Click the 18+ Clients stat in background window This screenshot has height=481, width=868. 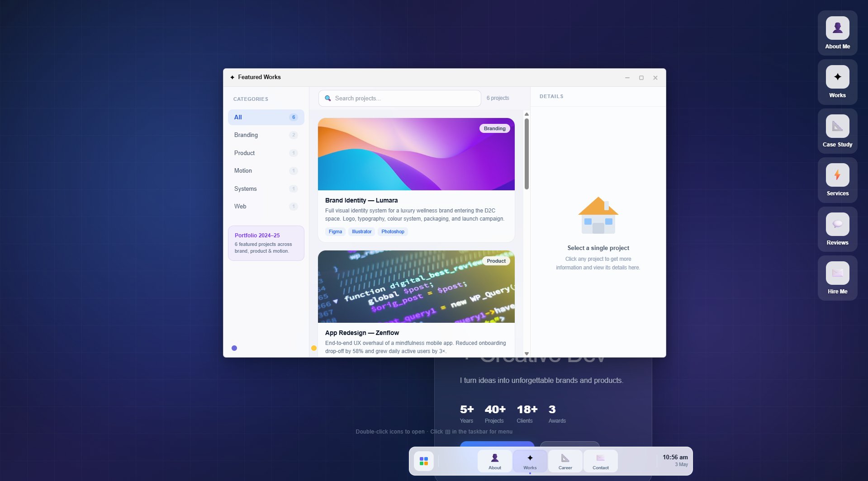pyautogui.click(x=527, y=414)
